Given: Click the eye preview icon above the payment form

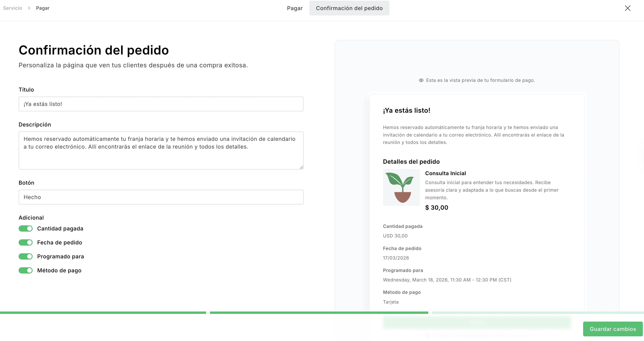Looking at the screenshot, I should [421, 80].
